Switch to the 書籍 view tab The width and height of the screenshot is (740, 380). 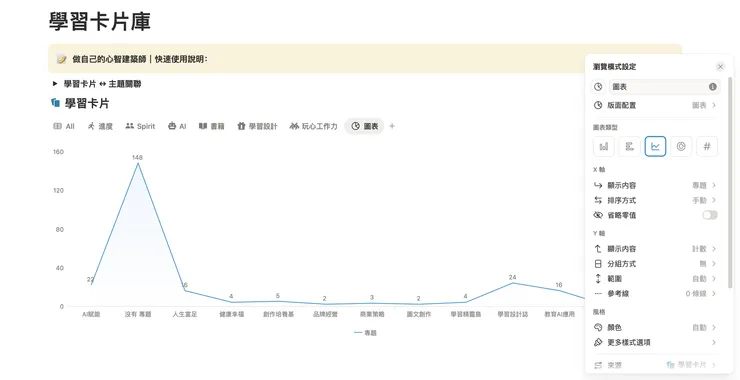pyautogui.click(x=211, y=127)
